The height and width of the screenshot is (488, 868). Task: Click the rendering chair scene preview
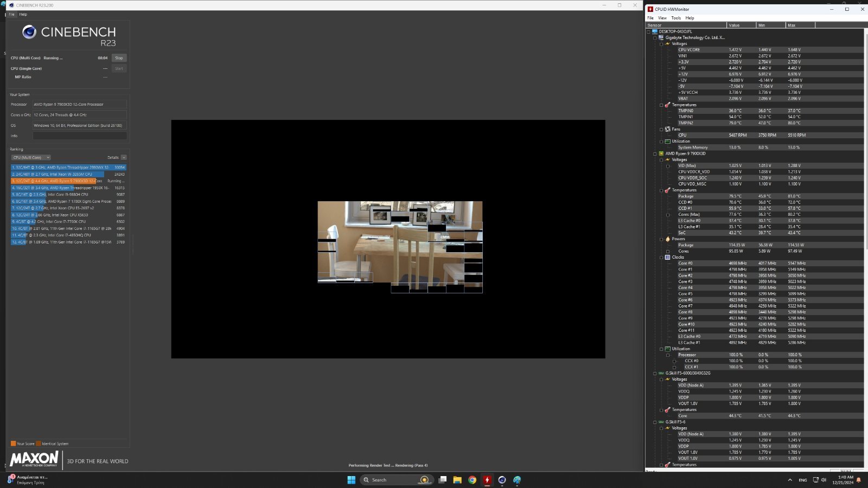(x=400, y=247)
